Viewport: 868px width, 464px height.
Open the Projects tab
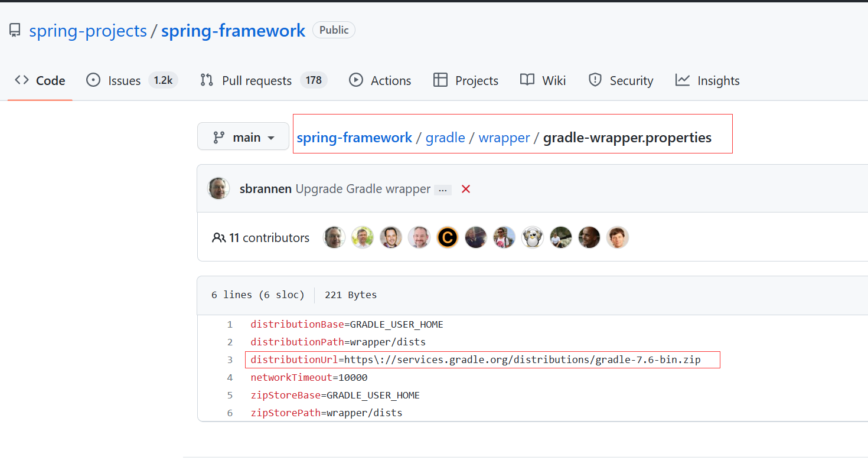(465, 80)
